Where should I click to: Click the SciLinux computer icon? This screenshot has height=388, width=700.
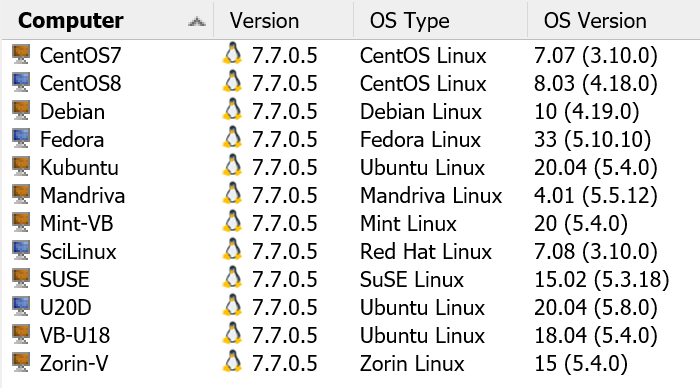pyautogui.click(x=21, y=250)
